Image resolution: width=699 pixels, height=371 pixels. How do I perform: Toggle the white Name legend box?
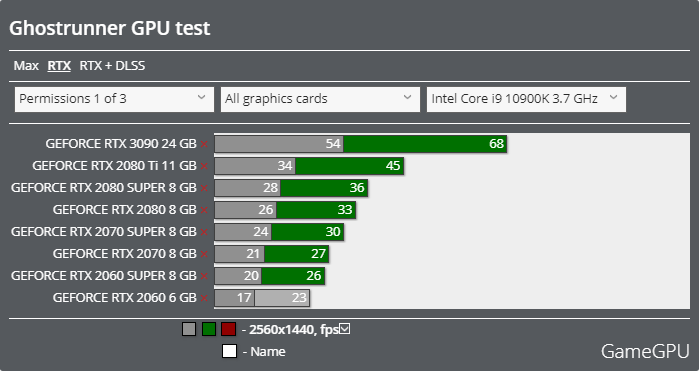pyautogui.click(x=229, y=351)
